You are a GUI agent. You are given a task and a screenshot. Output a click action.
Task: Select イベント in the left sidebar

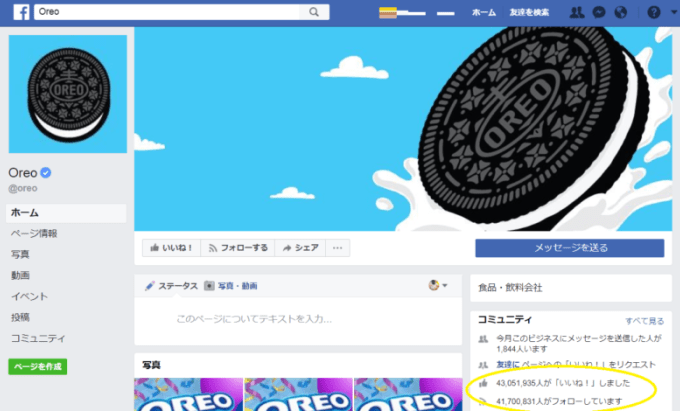[x=29, y=297]
